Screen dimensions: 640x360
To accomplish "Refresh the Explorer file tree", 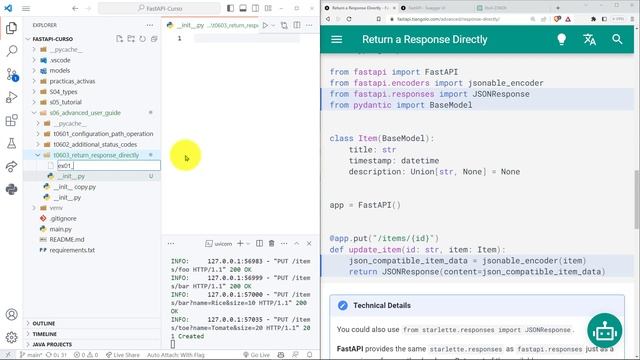I will 142,39.
